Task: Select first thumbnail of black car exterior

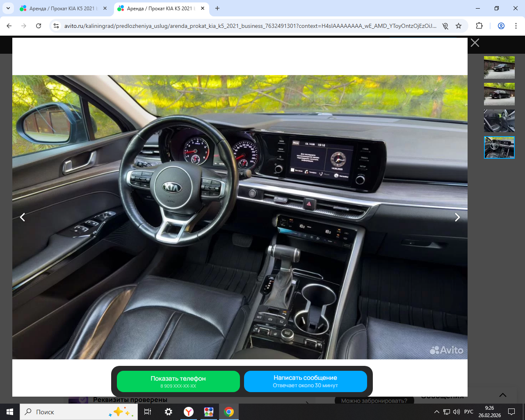Action: (499, 68)
